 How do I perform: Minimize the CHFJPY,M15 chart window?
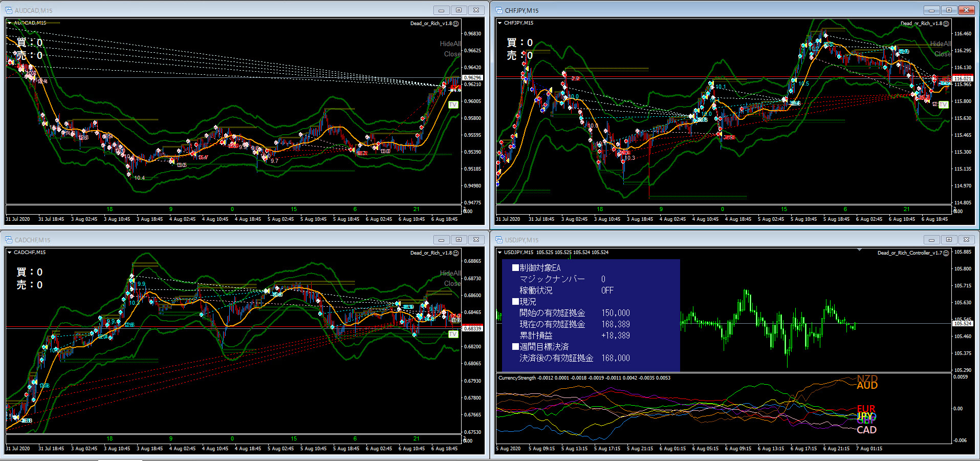(931, 10)
